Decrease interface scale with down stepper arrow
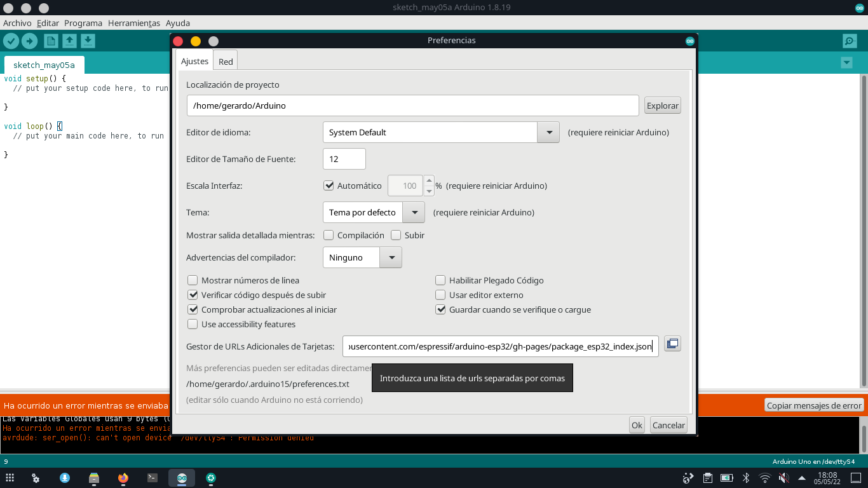The height and width of the screenshot is (488, 868). click(x=429, y=191)
